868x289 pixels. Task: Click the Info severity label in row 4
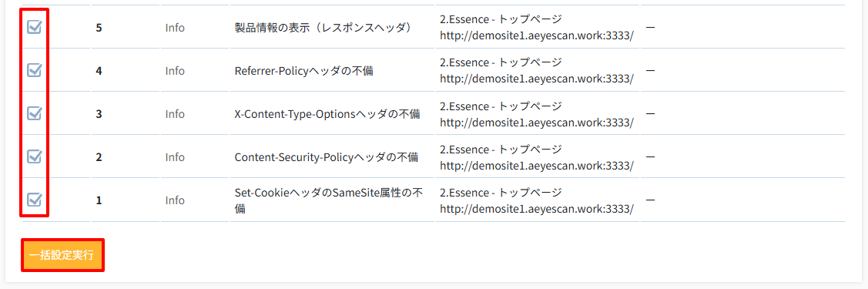175,71
